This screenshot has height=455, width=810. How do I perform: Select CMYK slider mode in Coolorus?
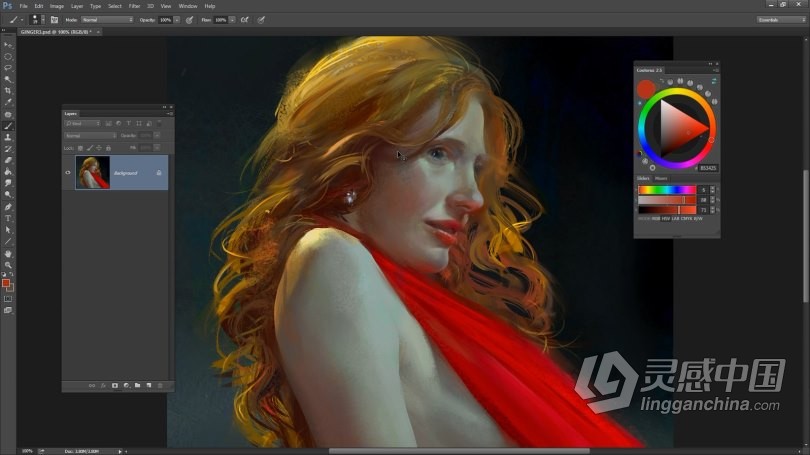click(x=687, y=218)
